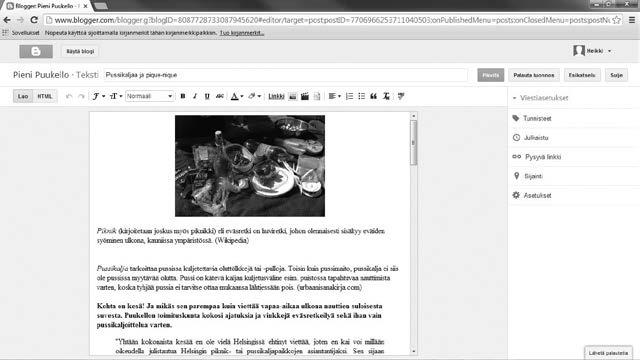Screen dimensions: 640x360
Task: Open the Normaali paragraph style dropdown
Action: [149, 96]
